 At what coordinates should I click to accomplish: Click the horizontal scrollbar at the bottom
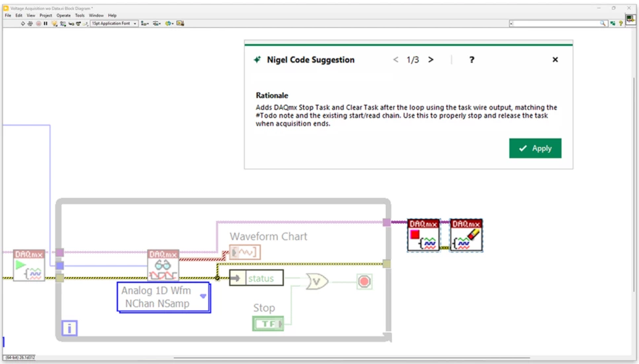coord(350,358)
